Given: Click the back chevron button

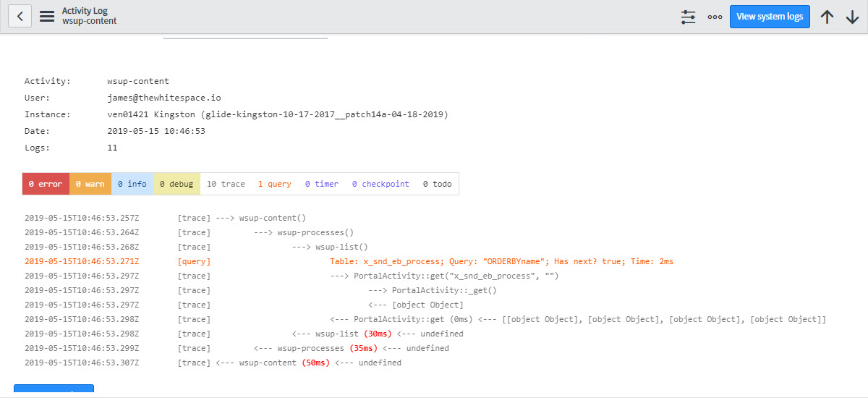Looking at the screenshot, I should [20, 16].
